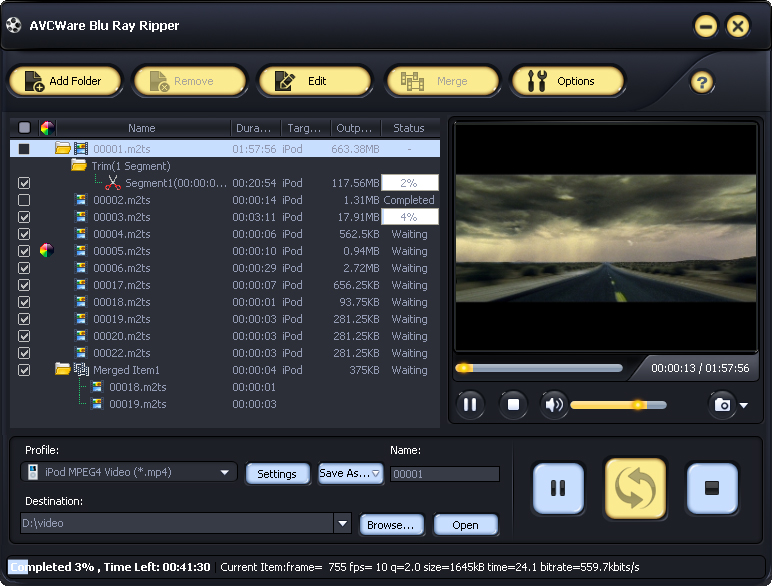Uncheck the 00006.m2ts checkbox
Screen dimensions: 772x586
point(24,268)
